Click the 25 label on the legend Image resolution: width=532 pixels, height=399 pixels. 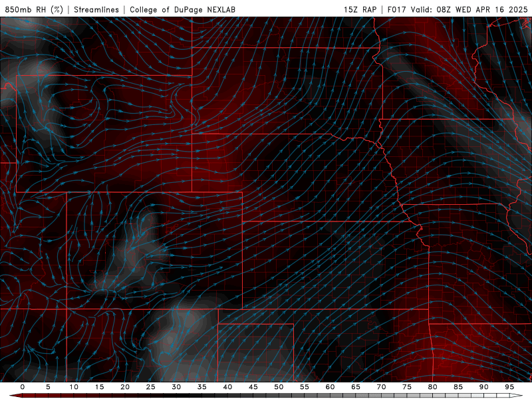[151, 387]
